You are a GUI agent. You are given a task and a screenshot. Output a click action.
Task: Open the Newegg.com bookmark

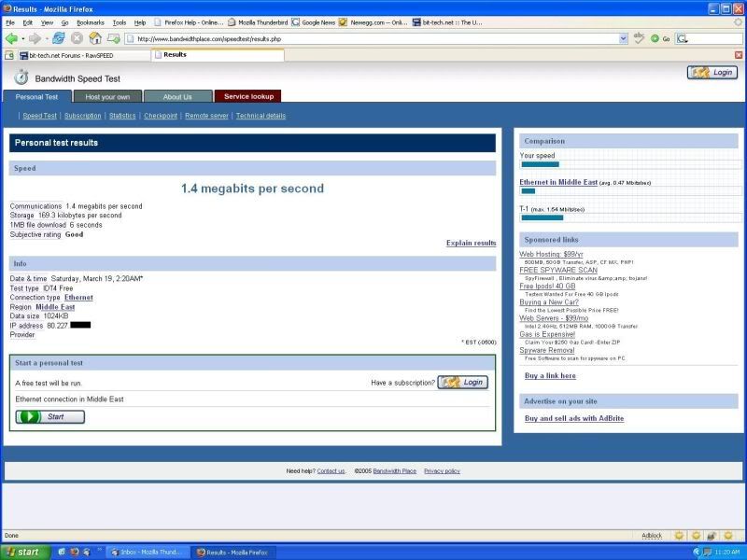pos(373,22)
